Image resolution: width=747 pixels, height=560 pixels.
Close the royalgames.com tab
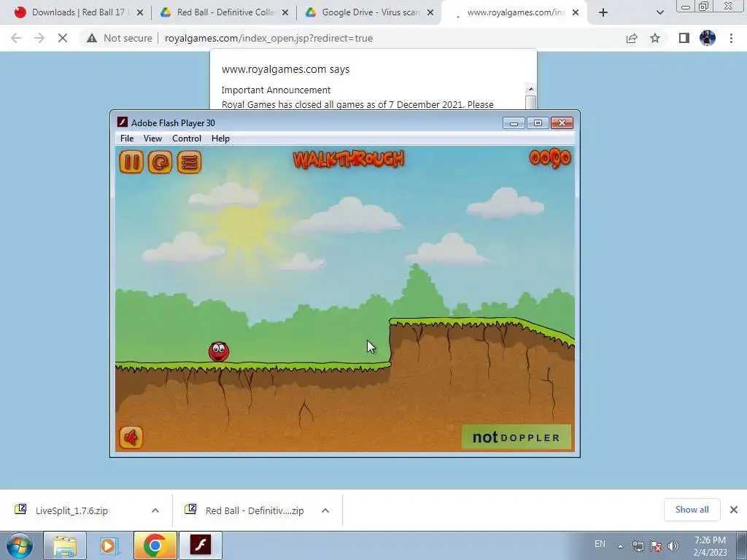click(576, 13)
